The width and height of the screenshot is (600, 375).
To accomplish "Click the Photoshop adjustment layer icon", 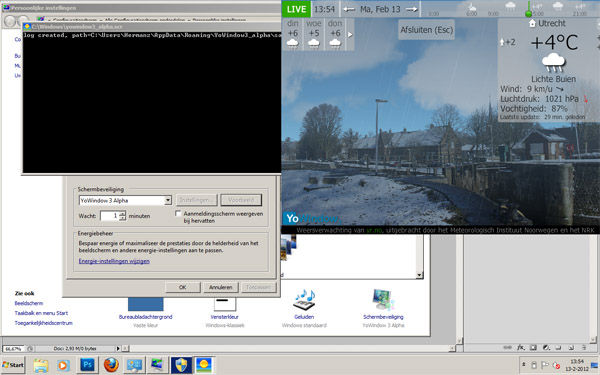I will 546,347.
